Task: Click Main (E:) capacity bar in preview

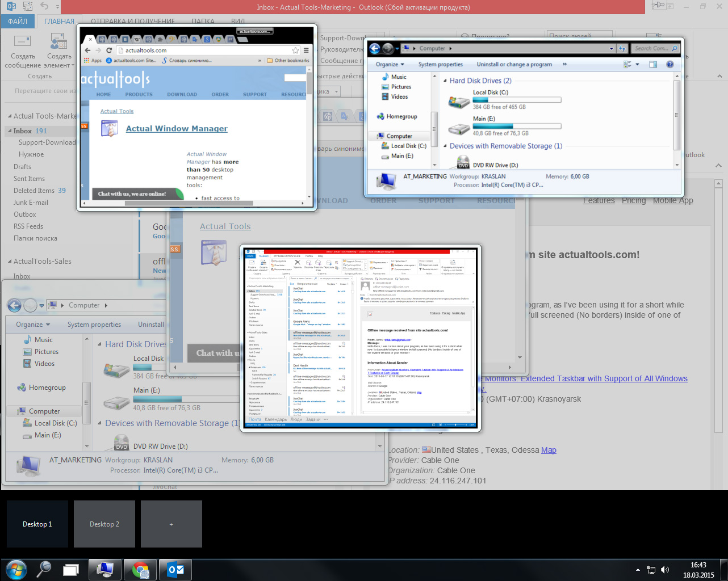Action: pyautogui.click(x=517, y=126)
